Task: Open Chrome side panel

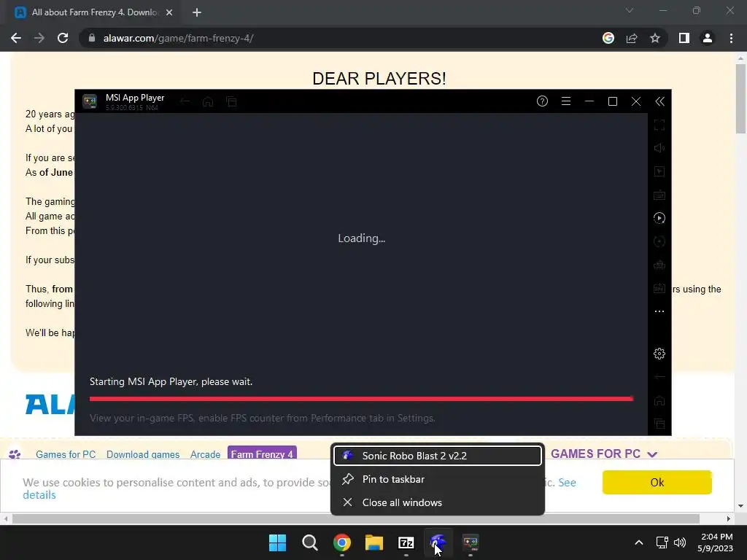Action: point(684,38)
